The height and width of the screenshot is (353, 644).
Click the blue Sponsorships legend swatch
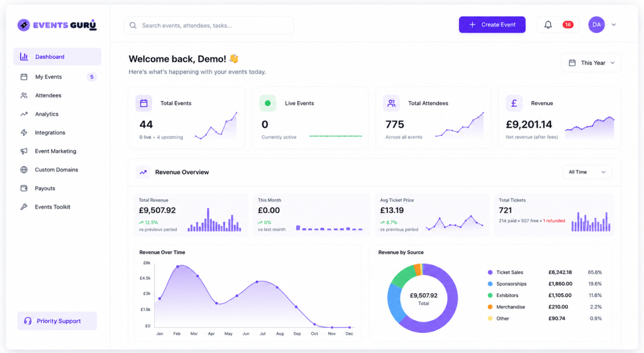[x=490, y=284]
